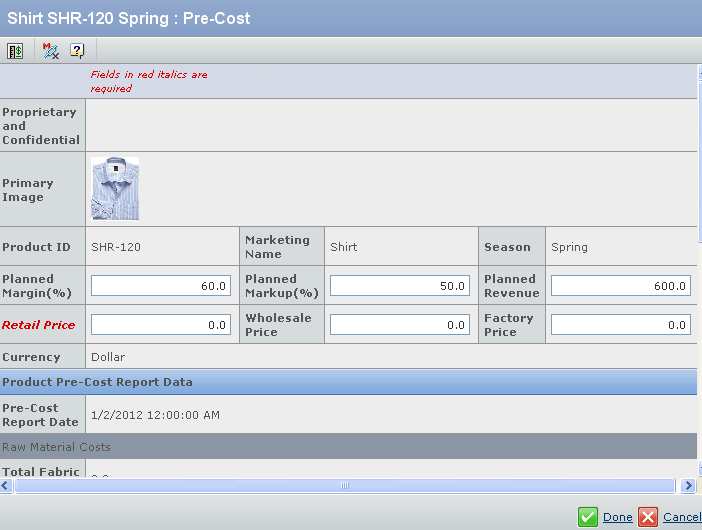Image resolution: width=702 pixels, height=530 pixels.
Task: Click the M pencil toolbar icon
Action: point(51,51)
